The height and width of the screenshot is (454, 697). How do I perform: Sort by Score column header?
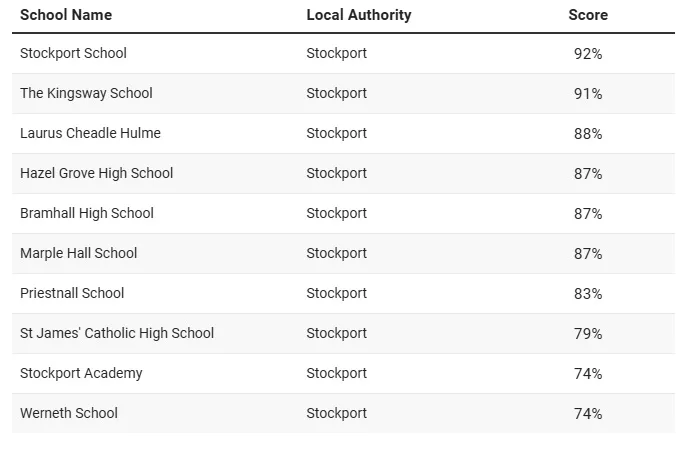coord(588,15)
